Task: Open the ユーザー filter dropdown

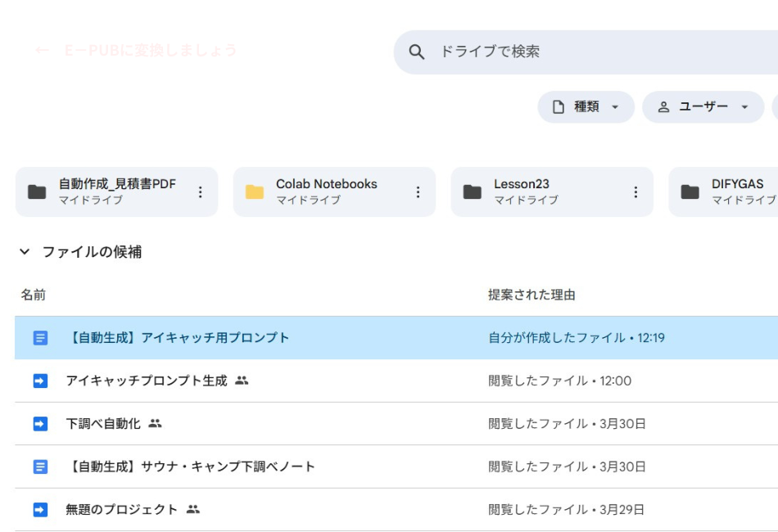Action: point(702,106)
